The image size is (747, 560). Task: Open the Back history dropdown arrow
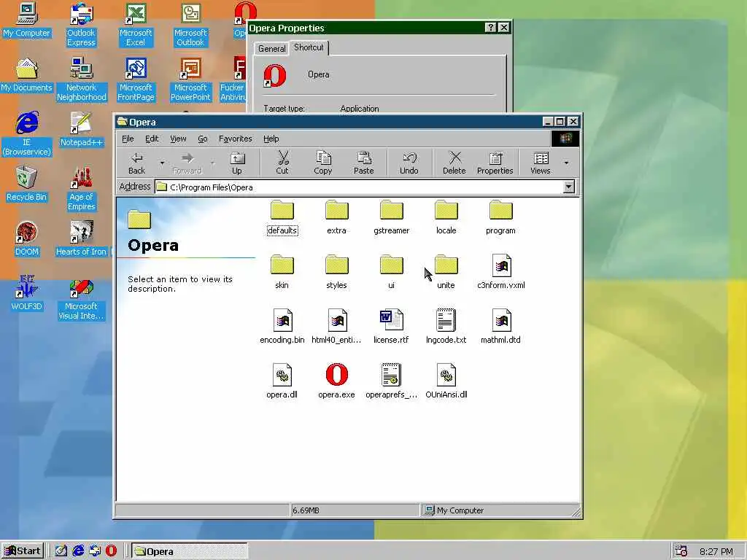point(162,163)
